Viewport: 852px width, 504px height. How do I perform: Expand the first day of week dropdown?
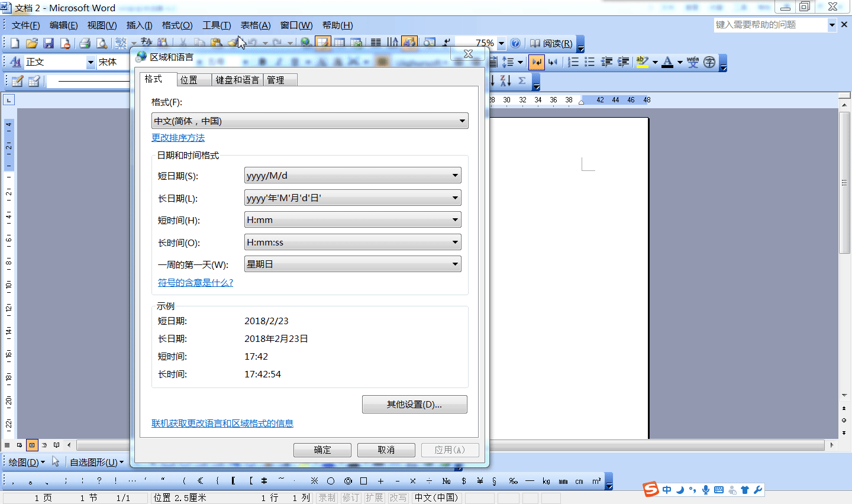(353, 264)
